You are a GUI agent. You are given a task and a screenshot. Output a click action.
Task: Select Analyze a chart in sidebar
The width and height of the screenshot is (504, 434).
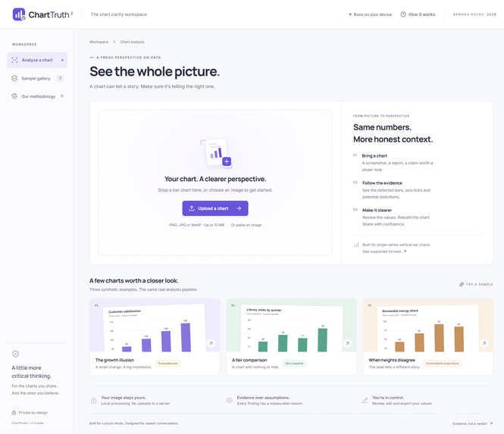(x=37, y=60)
